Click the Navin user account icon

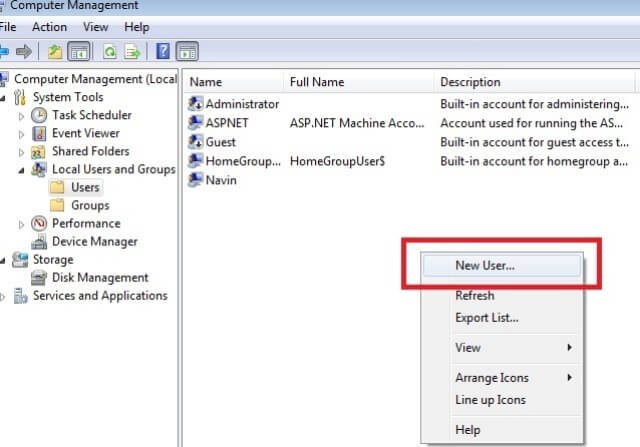click(195, 180)
